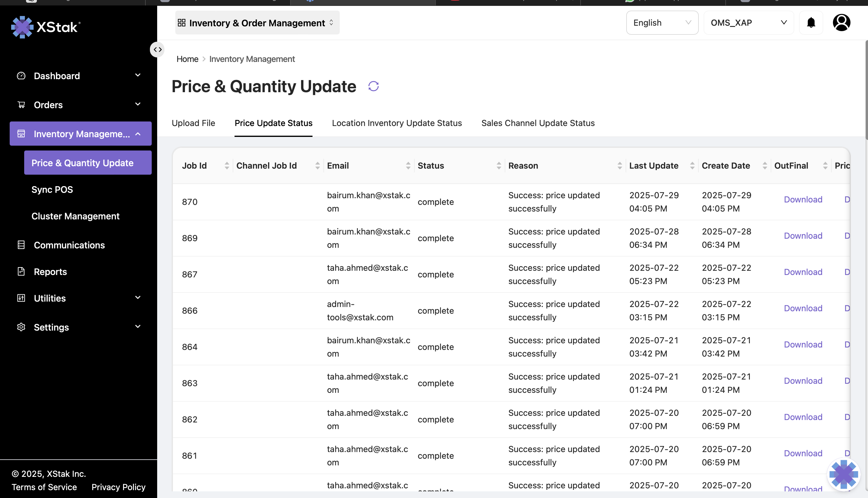Open the Upload File tab

193,123
